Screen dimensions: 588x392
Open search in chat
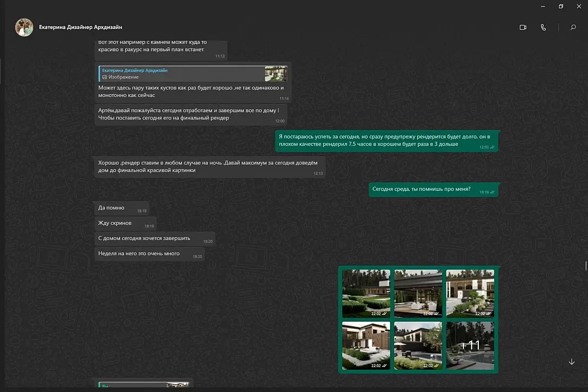(573, 27)
